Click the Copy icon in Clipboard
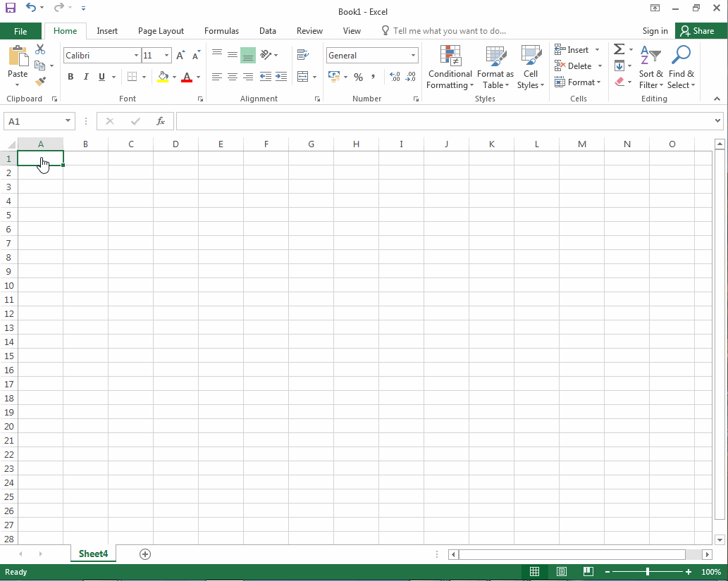This screenshot has width=728, height=581. click(x=40, y=65)
